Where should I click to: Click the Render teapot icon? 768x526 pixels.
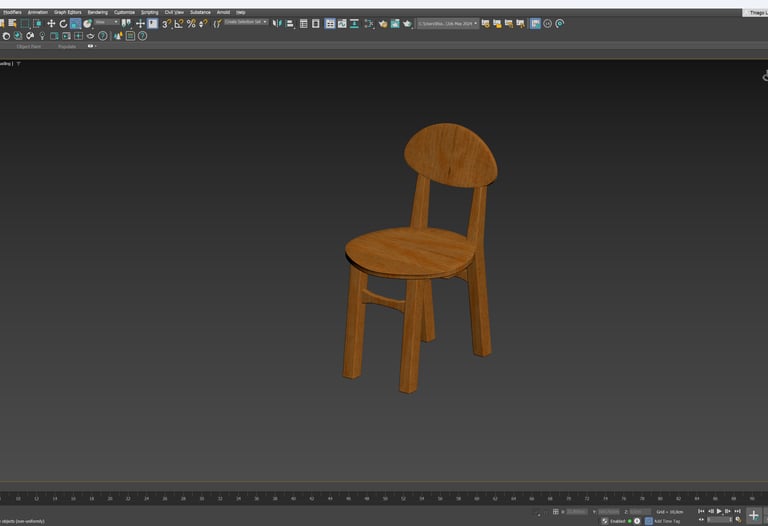(x=407, y=23)
